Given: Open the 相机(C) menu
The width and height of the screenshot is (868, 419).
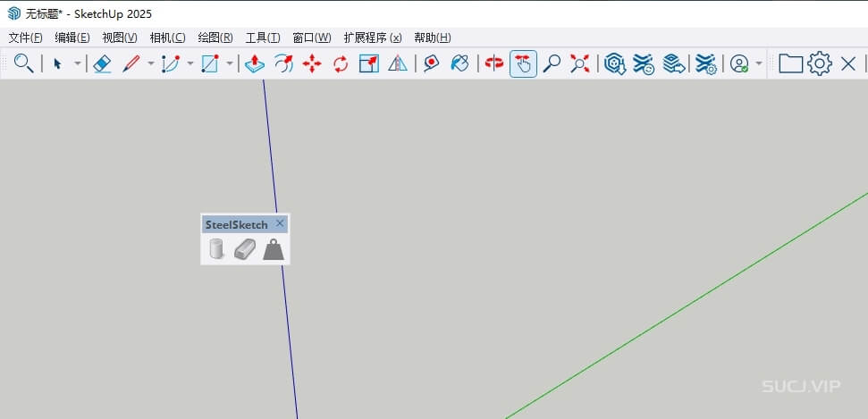Looking at the screenshot, I should (167, 38).
